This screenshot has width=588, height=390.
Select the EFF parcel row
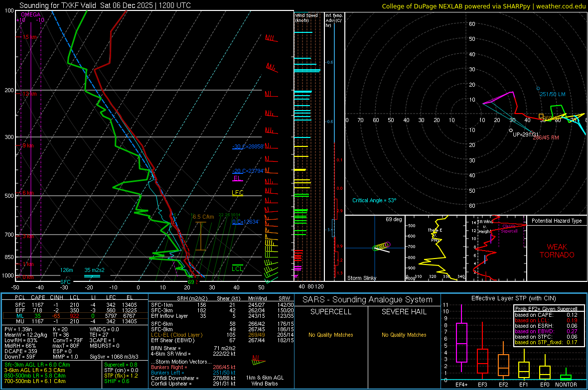[75, 310]
